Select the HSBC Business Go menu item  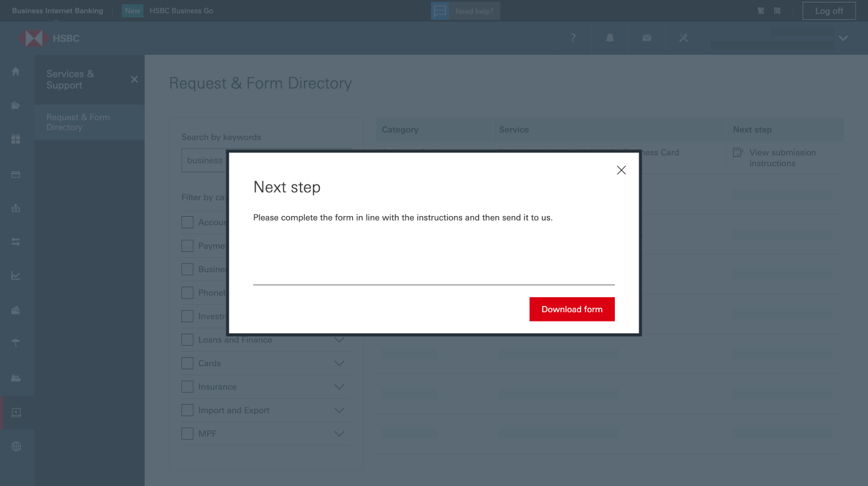[x=181, y=11]
